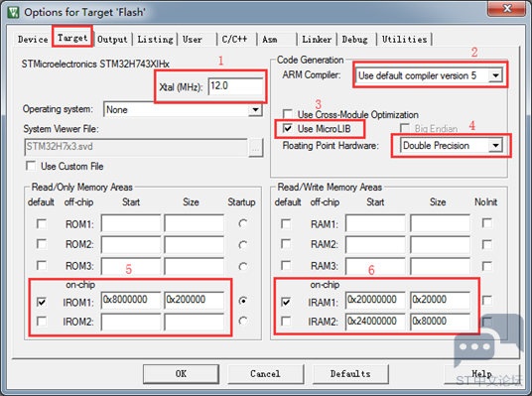532x396 pixels.
Task: Toggle IRAM1 NoInit checkbox
Action: [487, 301]
